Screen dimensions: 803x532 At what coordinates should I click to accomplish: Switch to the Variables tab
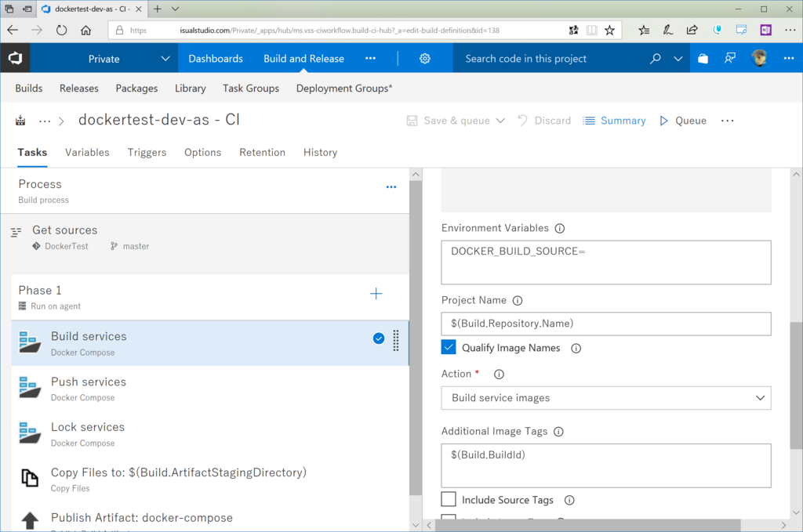[87, 153]
